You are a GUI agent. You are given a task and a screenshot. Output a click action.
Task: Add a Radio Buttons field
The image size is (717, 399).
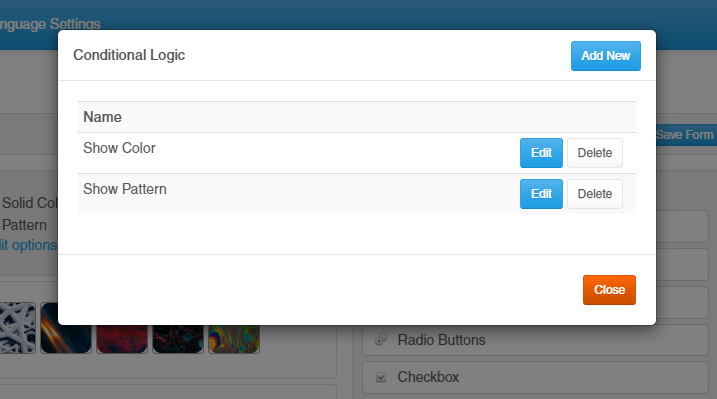pos(535,340)
